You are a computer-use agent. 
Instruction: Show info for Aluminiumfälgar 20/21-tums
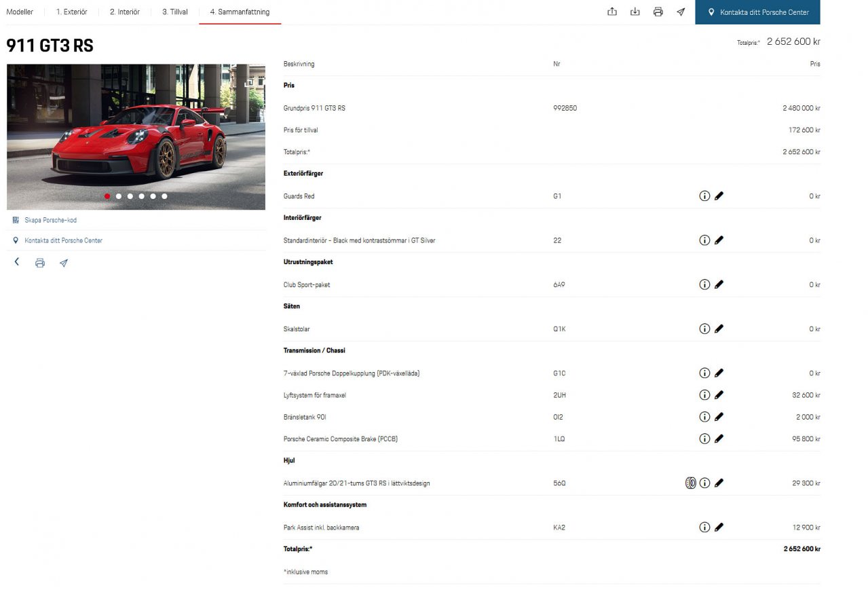(704, 483)
